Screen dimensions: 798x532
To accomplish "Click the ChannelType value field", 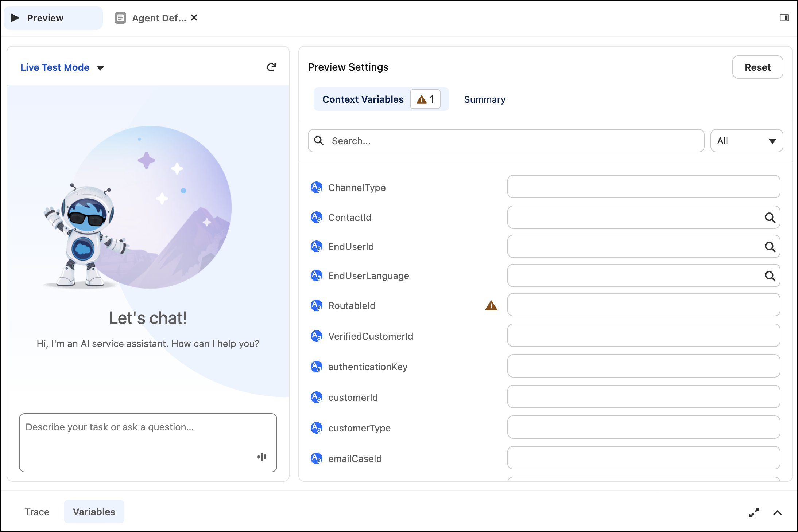I will tap(644, 187).
